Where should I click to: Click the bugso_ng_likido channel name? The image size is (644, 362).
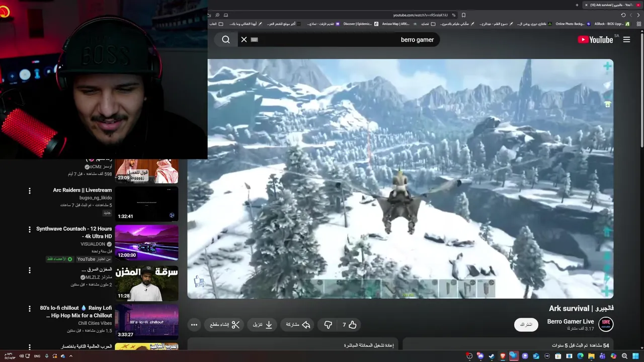pos(96,198)
